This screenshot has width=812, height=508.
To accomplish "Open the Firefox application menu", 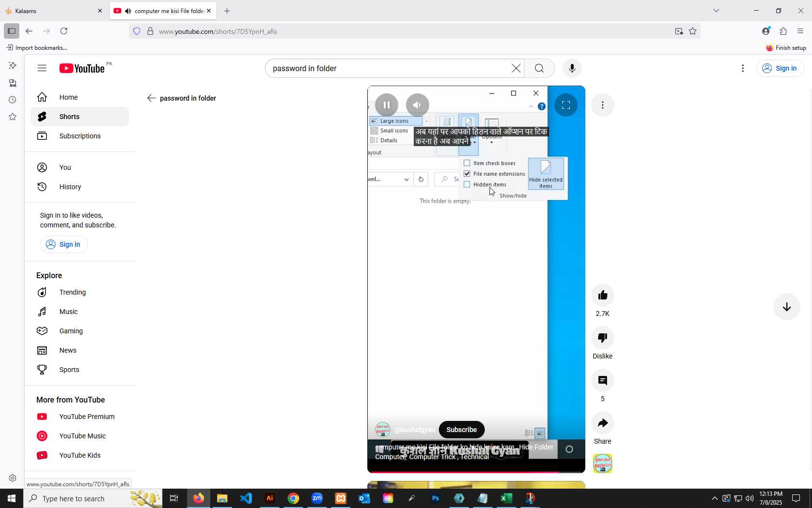I will click(x=800, y=31).
